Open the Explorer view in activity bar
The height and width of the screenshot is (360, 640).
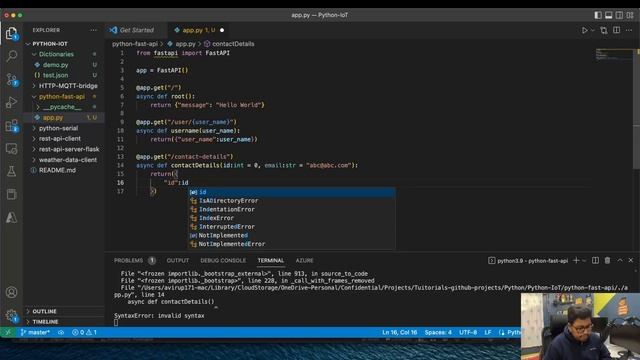pos(11,33)
